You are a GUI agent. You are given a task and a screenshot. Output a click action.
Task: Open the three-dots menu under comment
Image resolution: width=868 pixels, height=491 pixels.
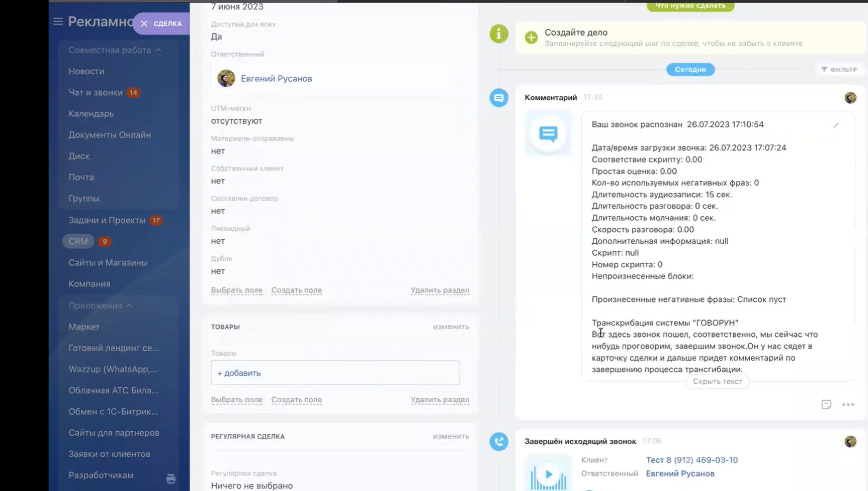click(x=848, y=405)
